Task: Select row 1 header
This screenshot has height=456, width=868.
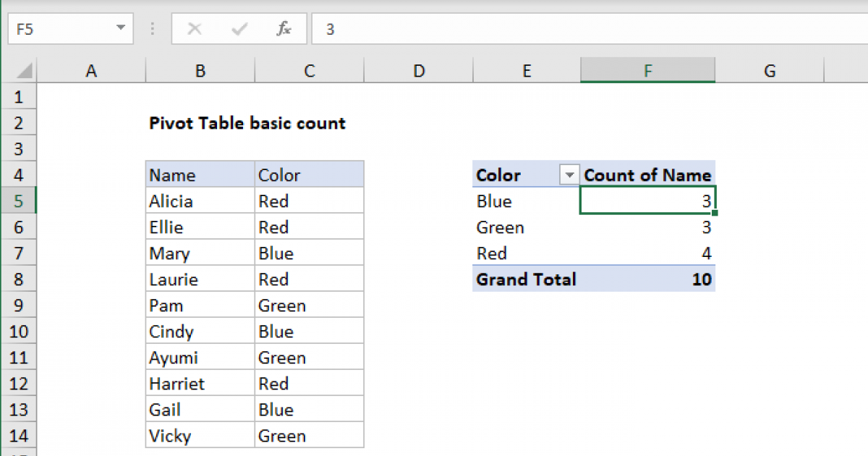Action: [18, 97]
